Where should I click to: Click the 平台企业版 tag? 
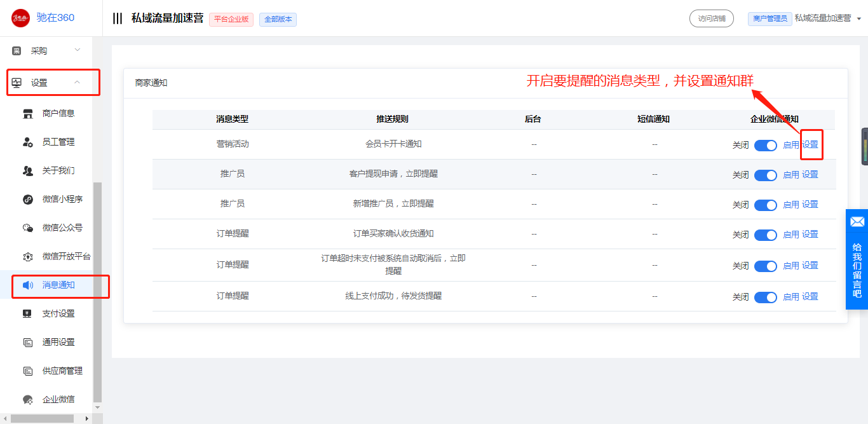point(231,19)
